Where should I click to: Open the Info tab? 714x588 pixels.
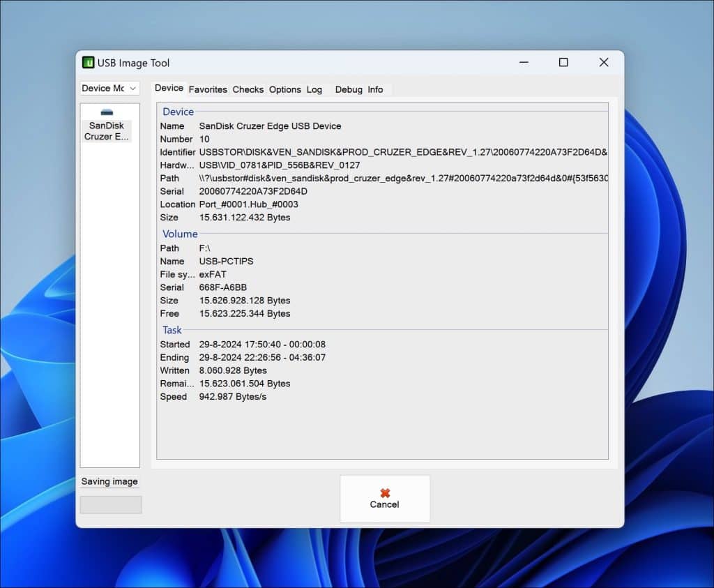click(x=375, y=90)
